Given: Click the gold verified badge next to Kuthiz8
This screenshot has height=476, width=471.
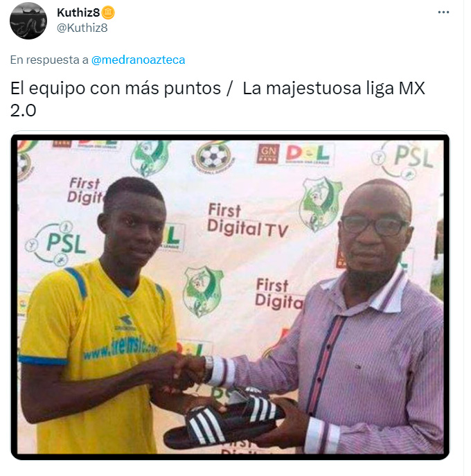Looking at the screenshot, I should click(x=108, y=12).
